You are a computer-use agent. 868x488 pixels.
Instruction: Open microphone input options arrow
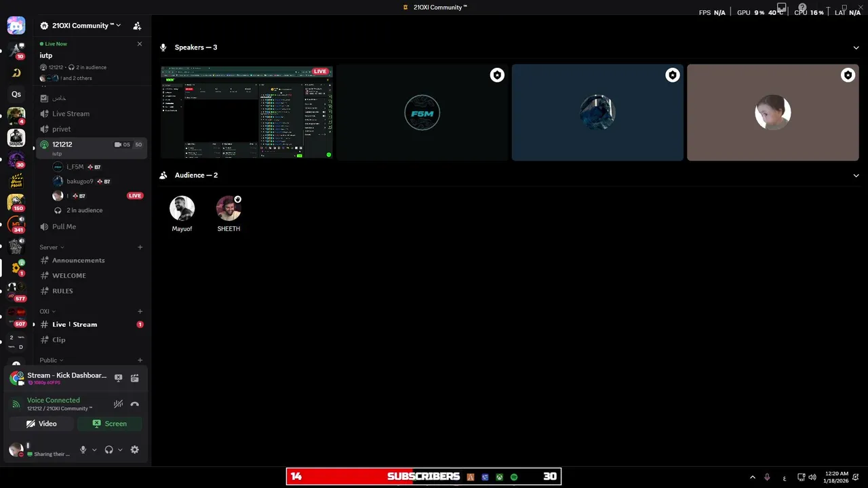tap(94, 449)
